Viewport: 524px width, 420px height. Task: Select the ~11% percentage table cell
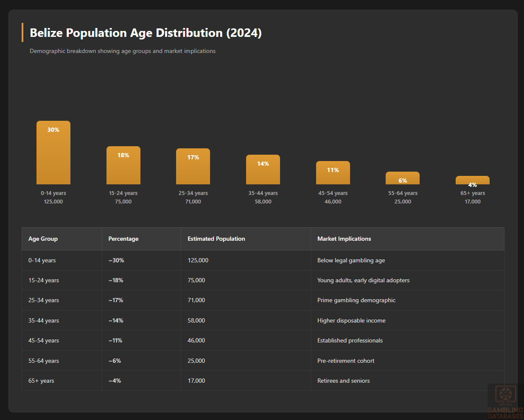(115, 340)
